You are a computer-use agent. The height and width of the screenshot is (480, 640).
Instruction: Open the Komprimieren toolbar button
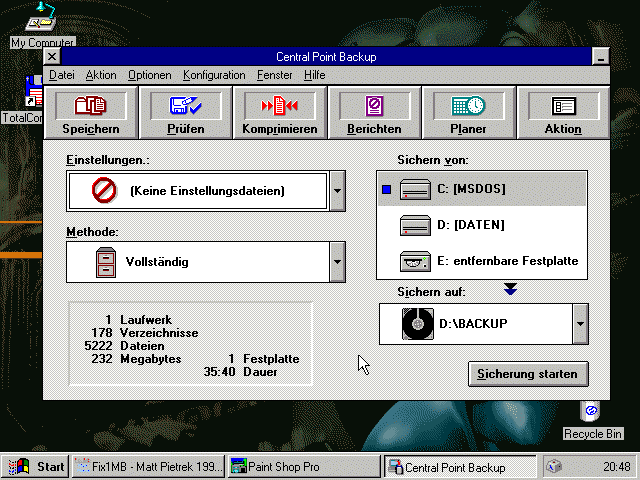(280, 113)
